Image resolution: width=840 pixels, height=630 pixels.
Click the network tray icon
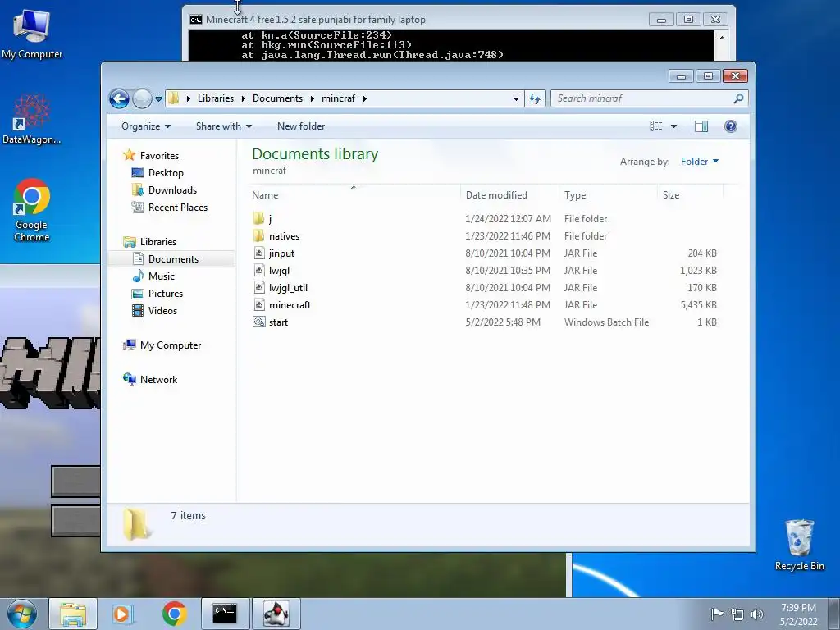[x=737, y=614]
